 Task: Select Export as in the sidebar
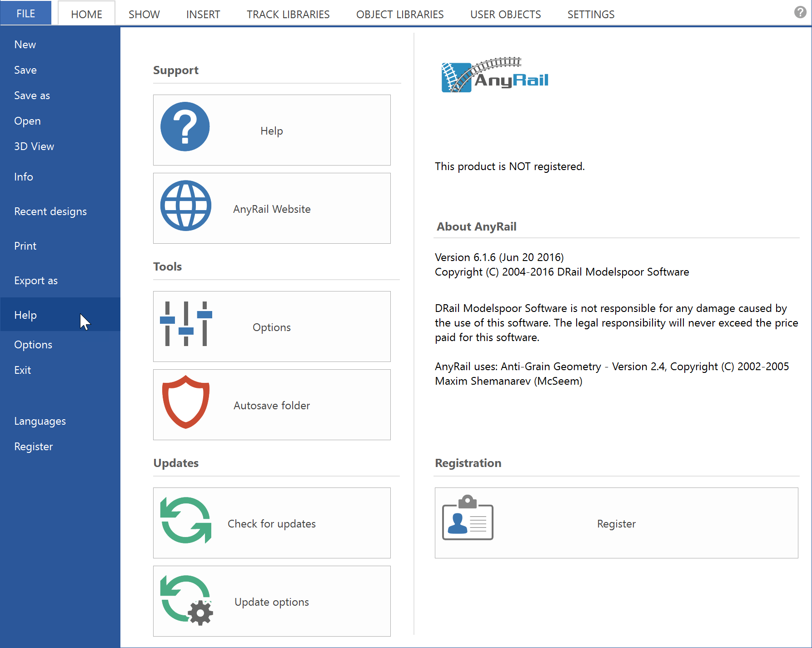click(60, 281)
